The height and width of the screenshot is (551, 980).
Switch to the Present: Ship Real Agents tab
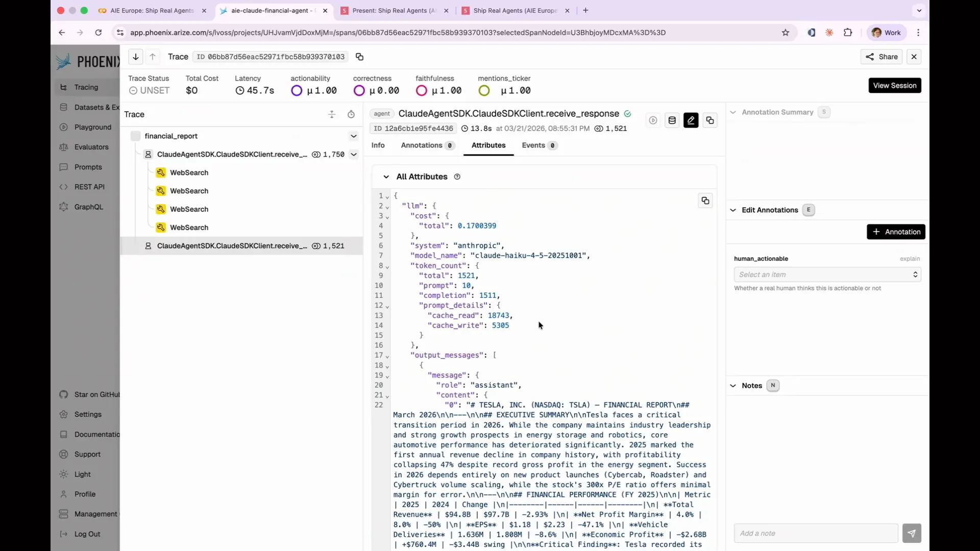pos(394,10)
